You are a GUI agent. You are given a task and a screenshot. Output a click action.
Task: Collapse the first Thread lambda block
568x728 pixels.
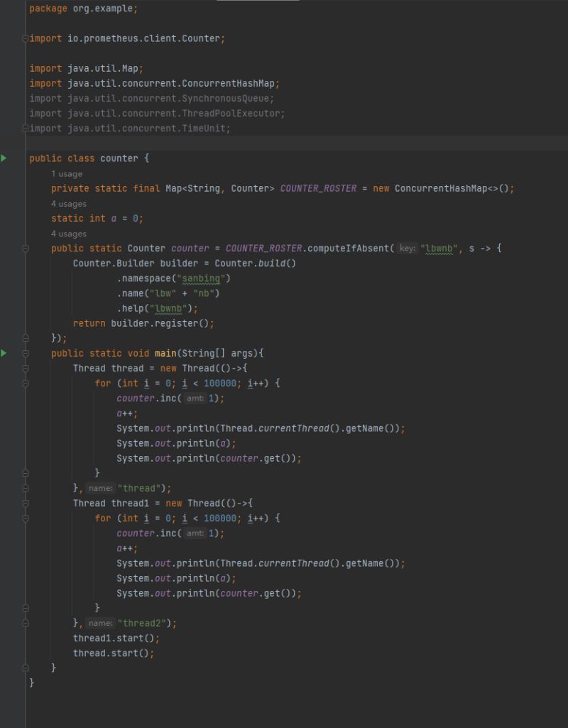25,368
